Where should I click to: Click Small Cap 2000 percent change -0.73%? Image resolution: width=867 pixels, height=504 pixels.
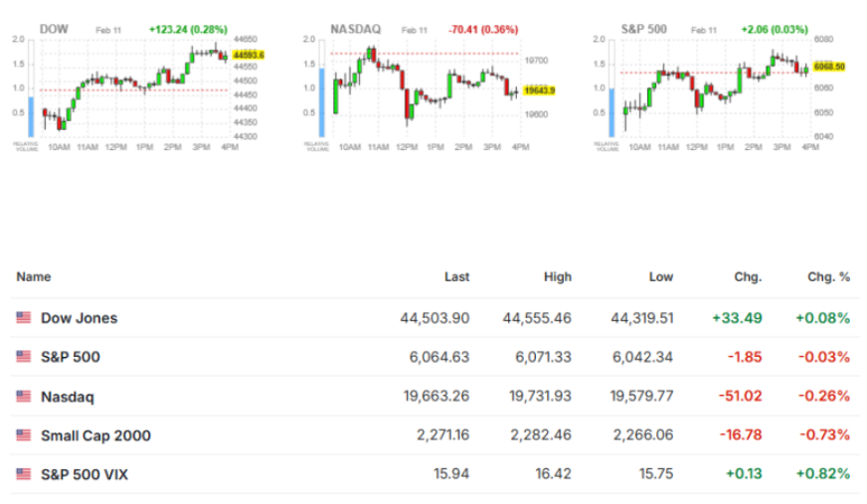point(824,435)
